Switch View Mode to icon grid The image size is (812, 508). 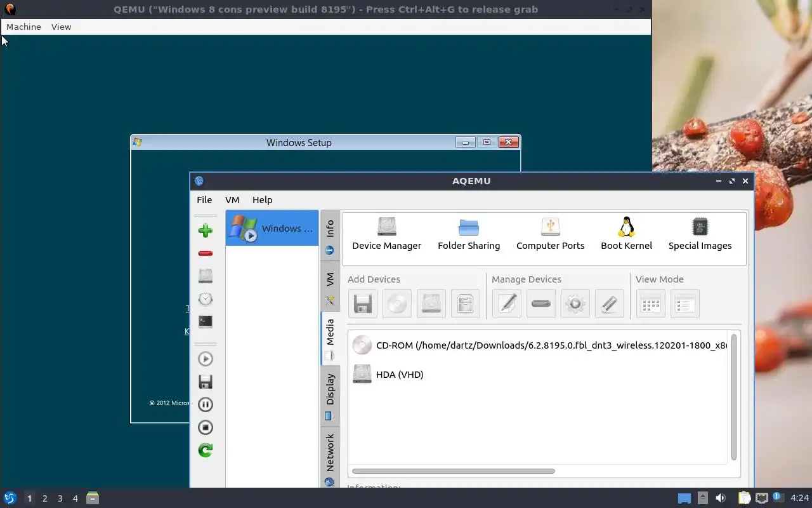(x=650, y=304)
